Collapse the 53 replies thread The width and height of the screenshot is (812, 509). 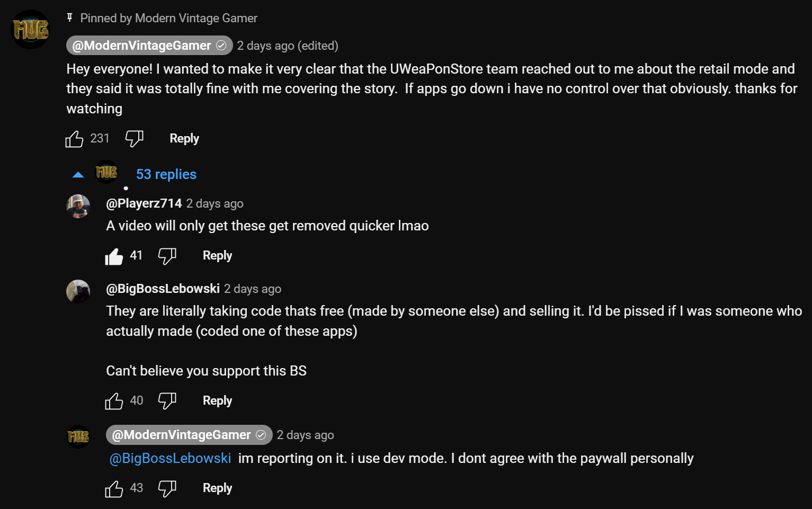click(x=166, y=174)
